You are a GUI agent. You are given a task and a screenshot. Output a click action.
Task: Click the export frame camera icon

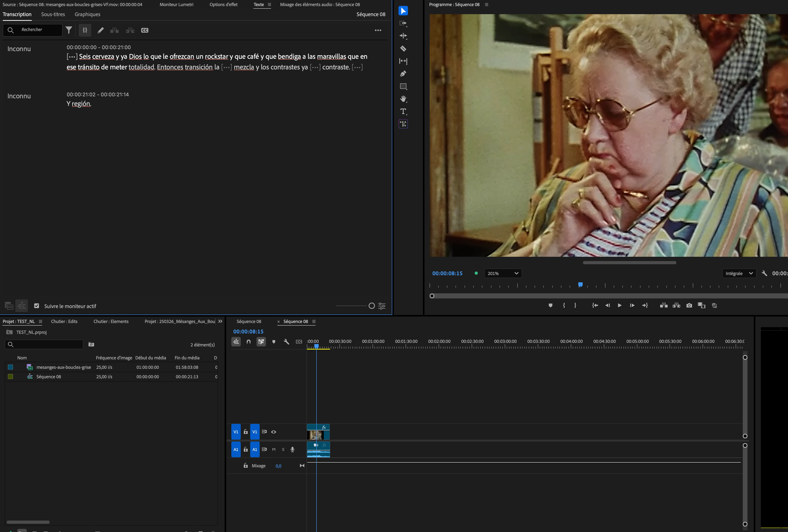click(689, 305)
